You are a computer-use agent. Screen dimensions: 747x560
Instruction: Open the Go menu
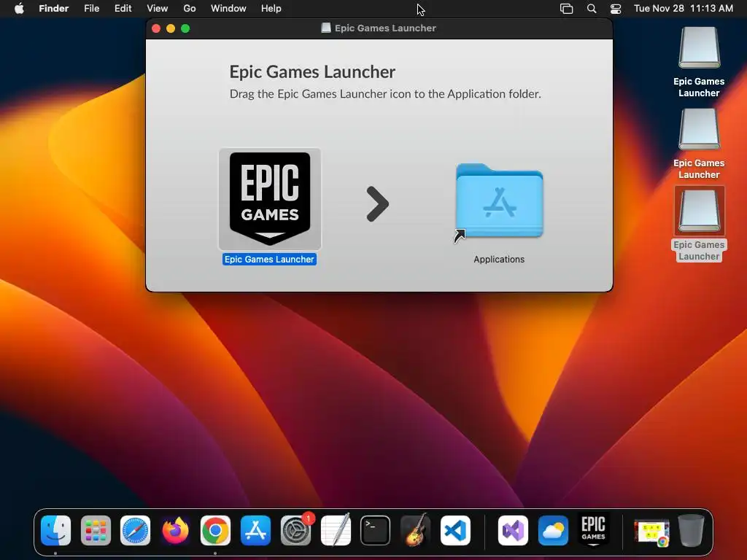click(x=190, y=9)
